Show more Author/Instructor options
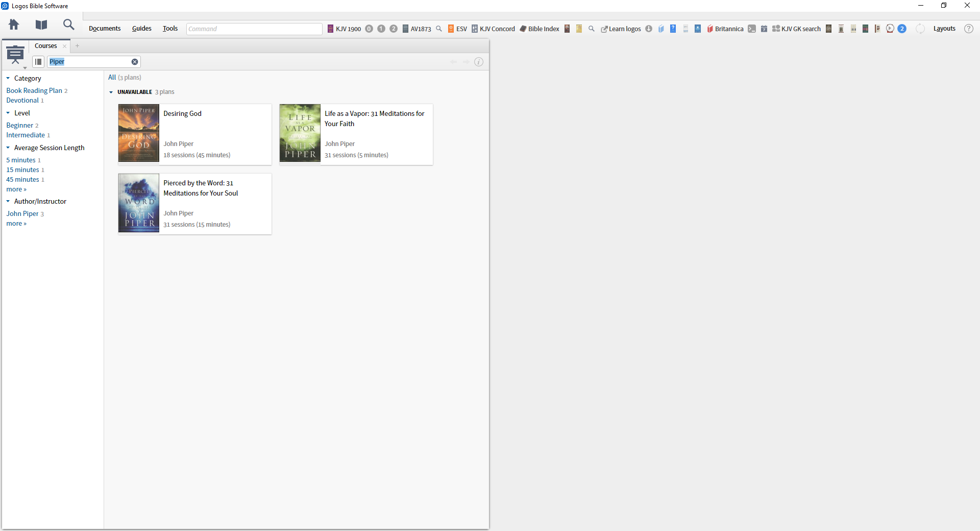The height and width of the screenshot is (531, 980). click(16, 224)
